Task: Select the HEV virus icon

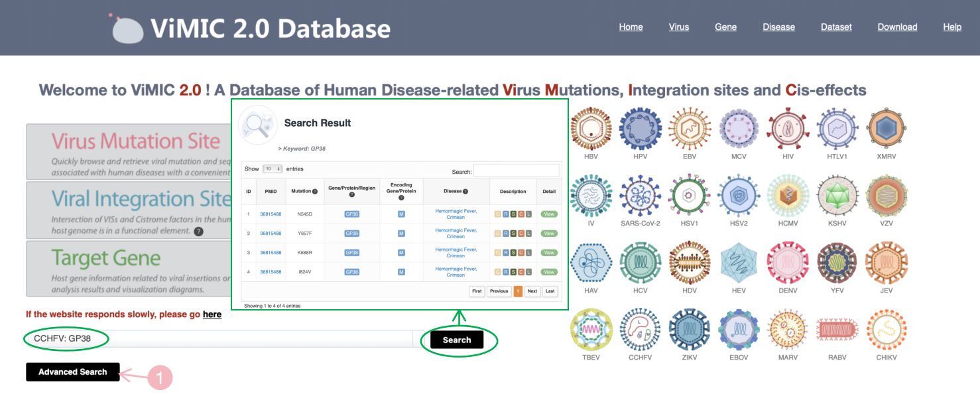Action: pos(739,263)
